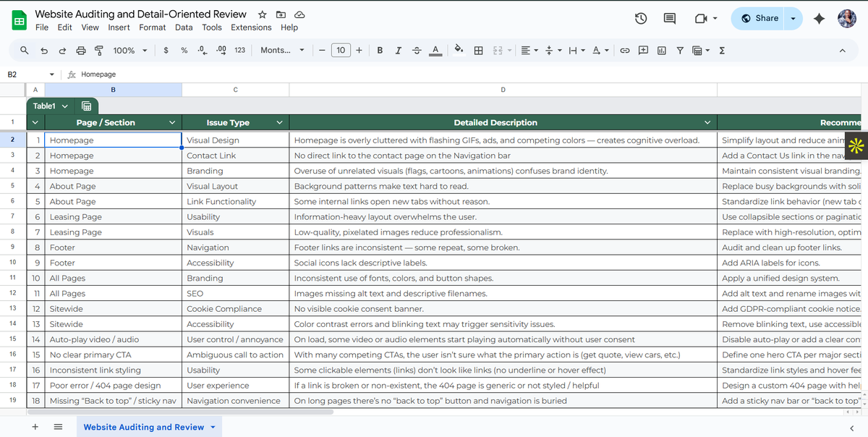
Task: Select the Website Auditing and Review tab
Action: click(x=149, y=427)
